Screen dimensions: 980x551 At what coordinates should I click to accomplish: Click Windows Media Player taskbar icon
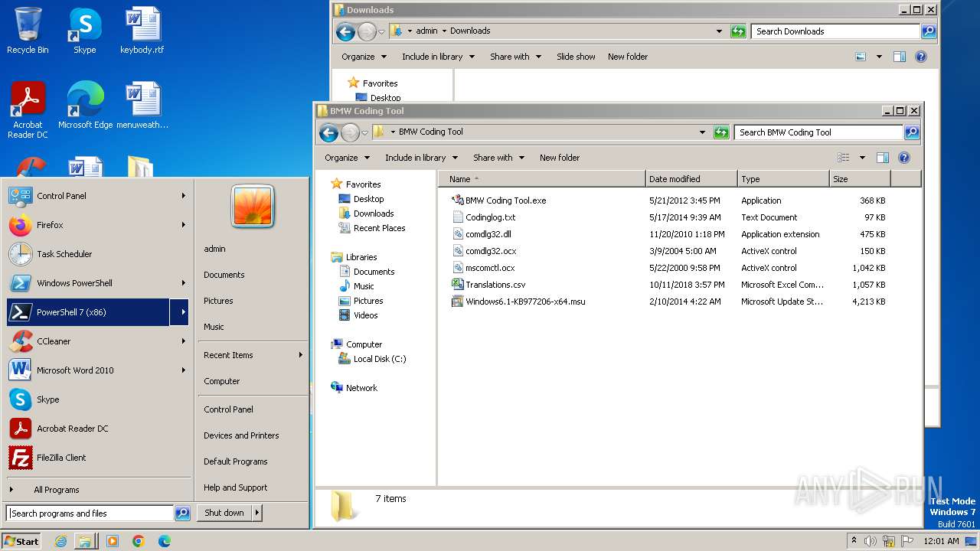point(113,541)
